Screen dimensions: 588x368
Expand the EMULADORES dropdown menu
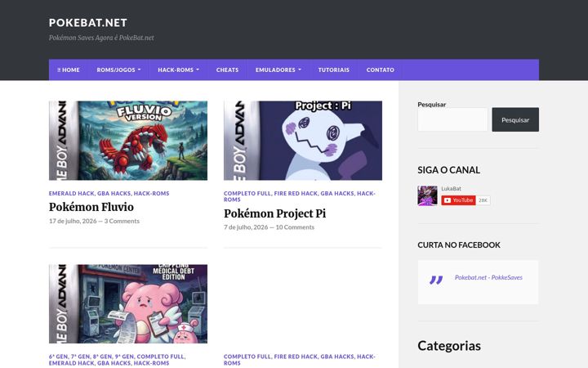tap(278, 70)
